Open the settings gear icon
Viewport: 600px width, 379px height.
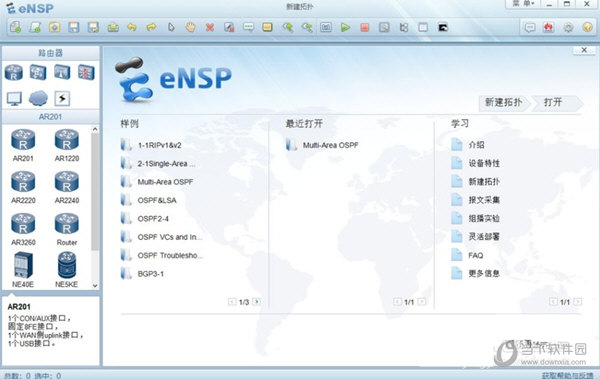coord(568,28)
